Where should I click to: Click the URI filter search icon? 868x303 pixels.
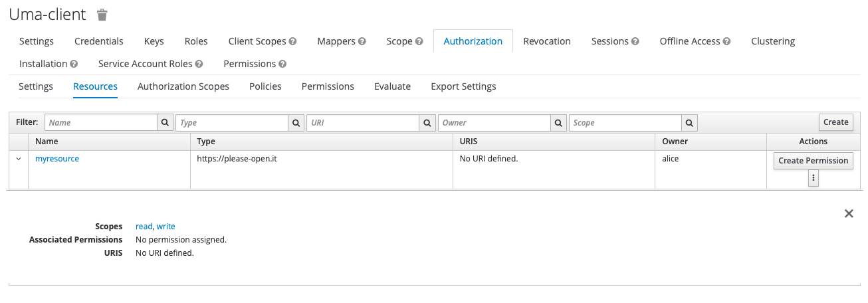(x=427, y=123)
